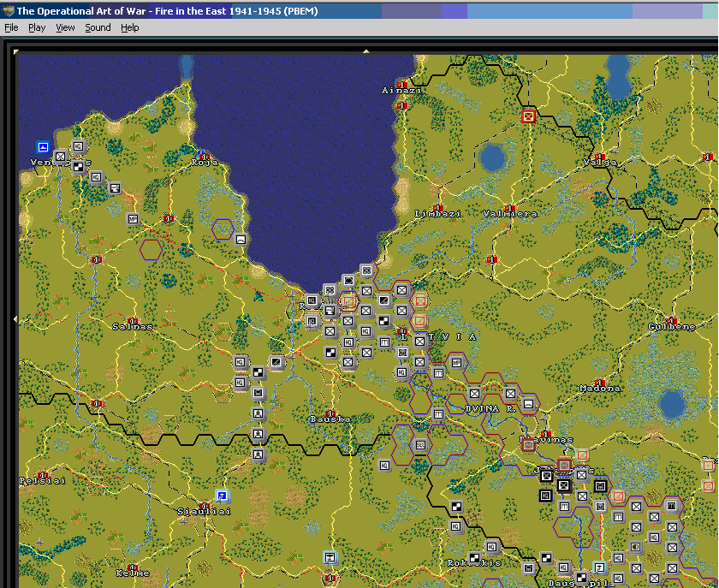
Task: Click the Bauska town label
Action: pos(330,419)
